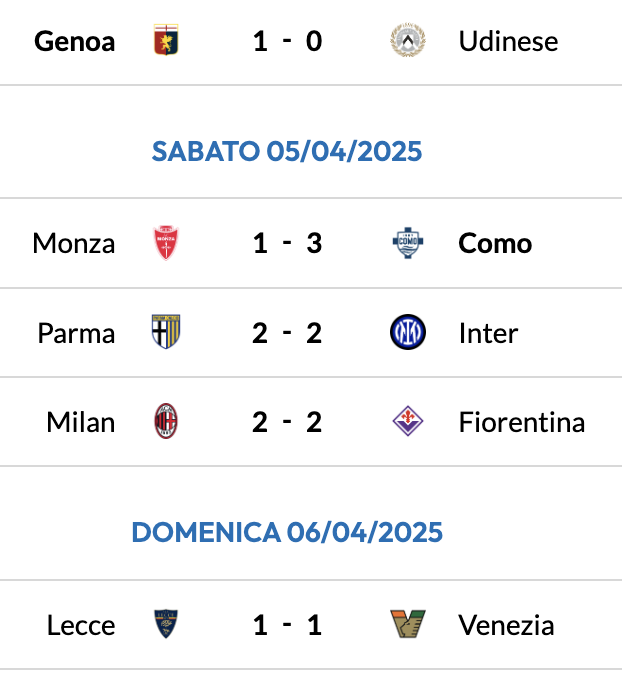Select the Como team name
The width and height of the screenshot is (622, 674).
click(495, 243)
